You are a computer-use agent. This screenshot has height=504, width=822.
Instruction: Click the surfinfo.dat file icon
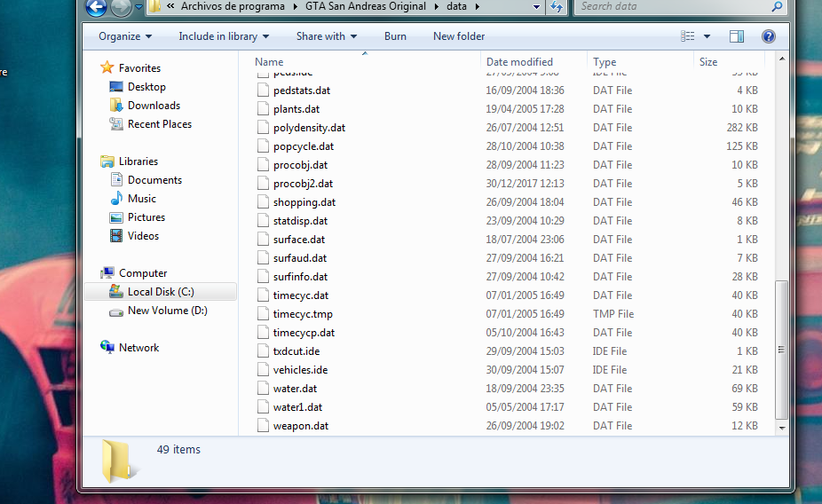click(x=263, y=277)
